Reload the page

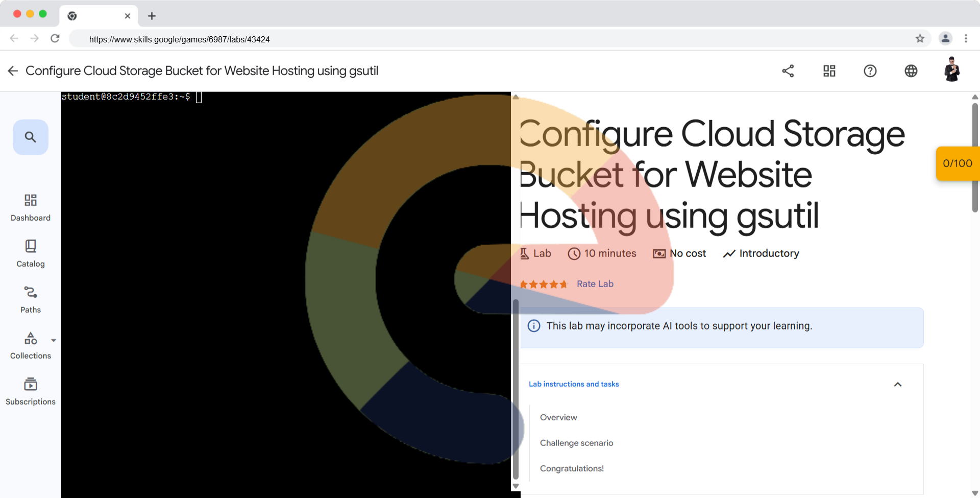[55, 39]
